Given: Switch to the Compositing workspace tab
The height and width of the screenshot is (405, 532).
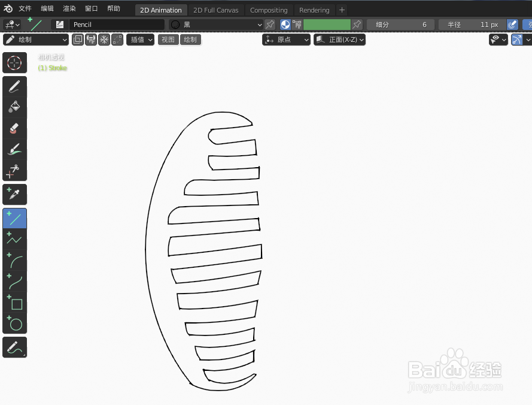Looking at the screenshot, I should [x=269, y=10].
